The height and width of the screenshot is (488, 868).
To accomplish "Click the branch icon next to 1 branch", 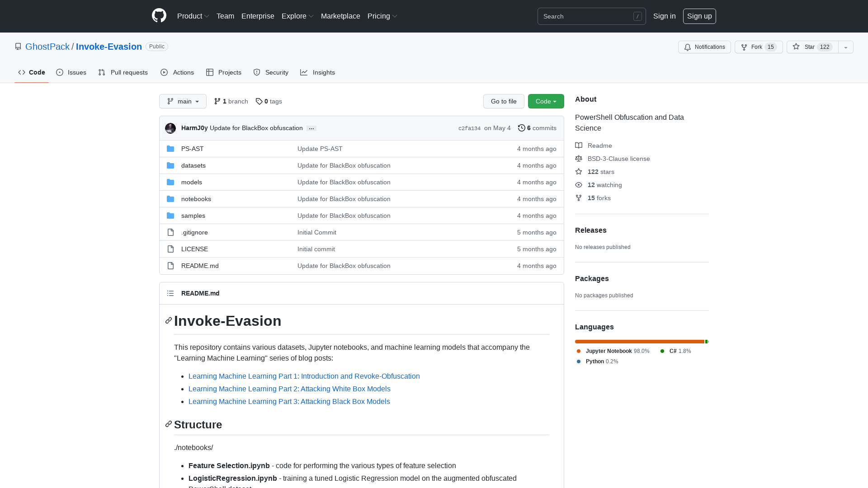I will [x=217, y=101].
